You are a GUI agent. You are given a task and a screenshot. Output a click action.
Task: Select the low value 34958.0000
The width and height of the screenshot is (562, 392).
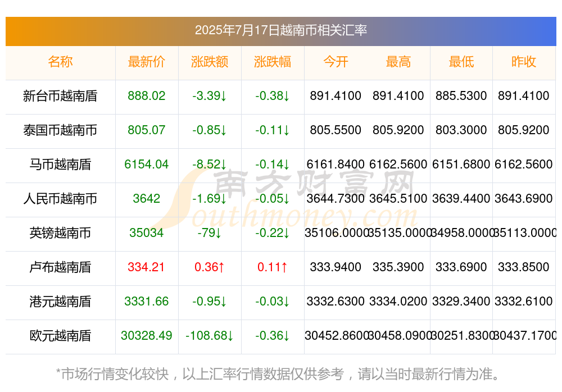461,233
